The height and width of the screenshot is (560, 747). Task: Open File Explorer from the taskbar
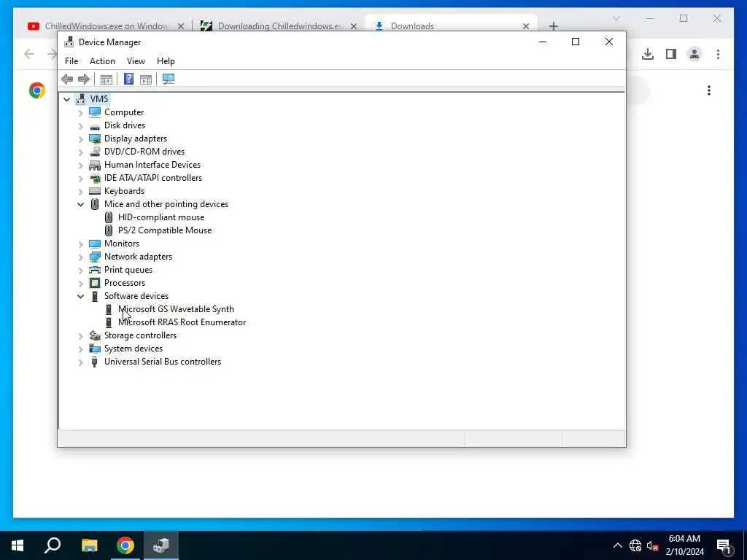click(x=89, y=545)
